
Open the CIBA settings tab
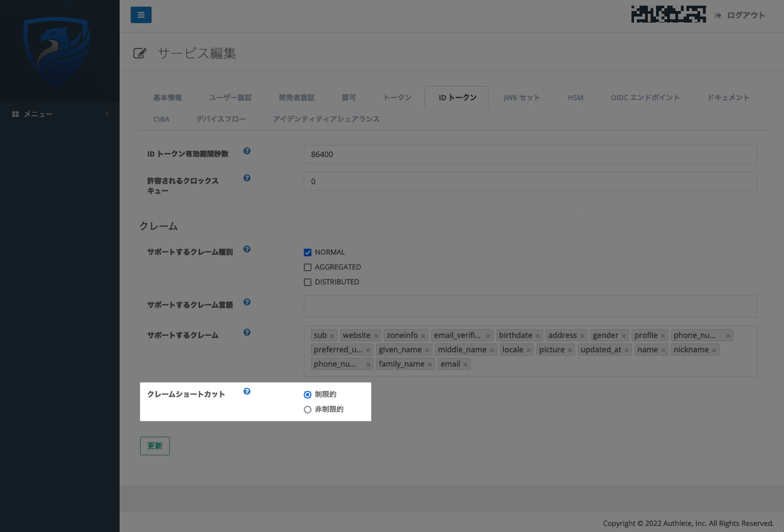click(160, 119)
